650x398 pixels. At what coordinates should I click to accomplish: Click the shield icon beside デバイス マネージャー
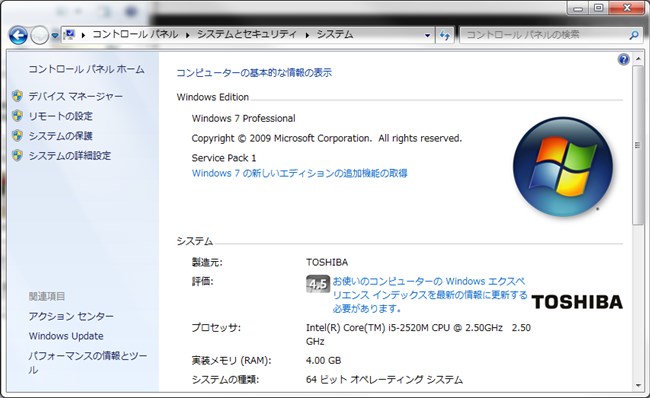[x=17, y=96]
